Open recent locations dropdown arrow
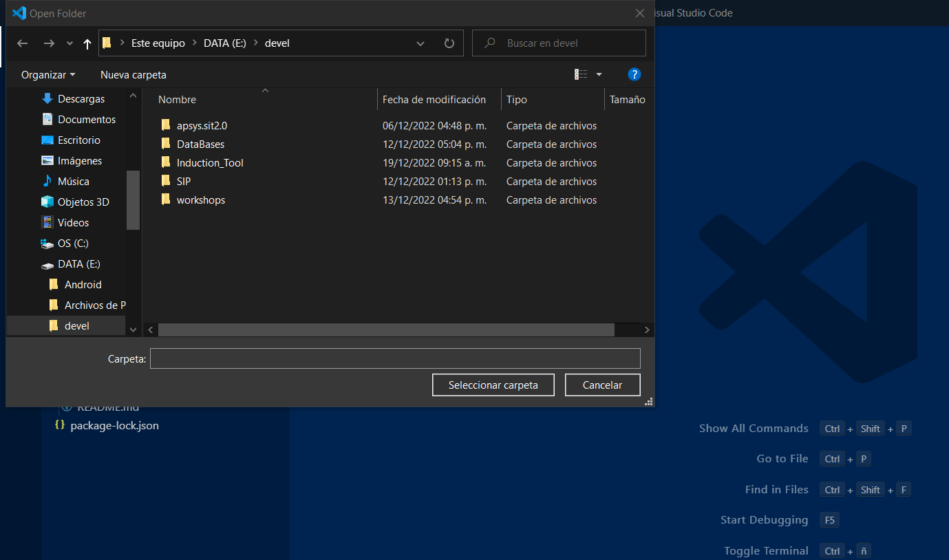The width and height of the screenshot is (949, 560). (x=70, y=43)
